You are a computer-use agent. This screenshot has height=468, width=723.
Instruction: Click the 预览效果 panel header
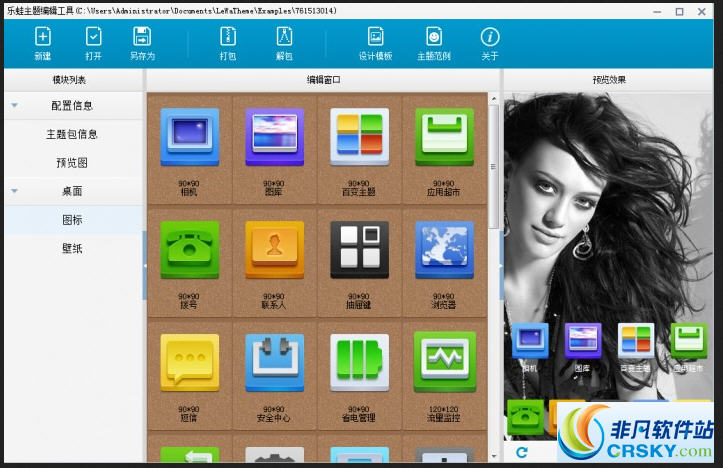(x=609, y=80)
